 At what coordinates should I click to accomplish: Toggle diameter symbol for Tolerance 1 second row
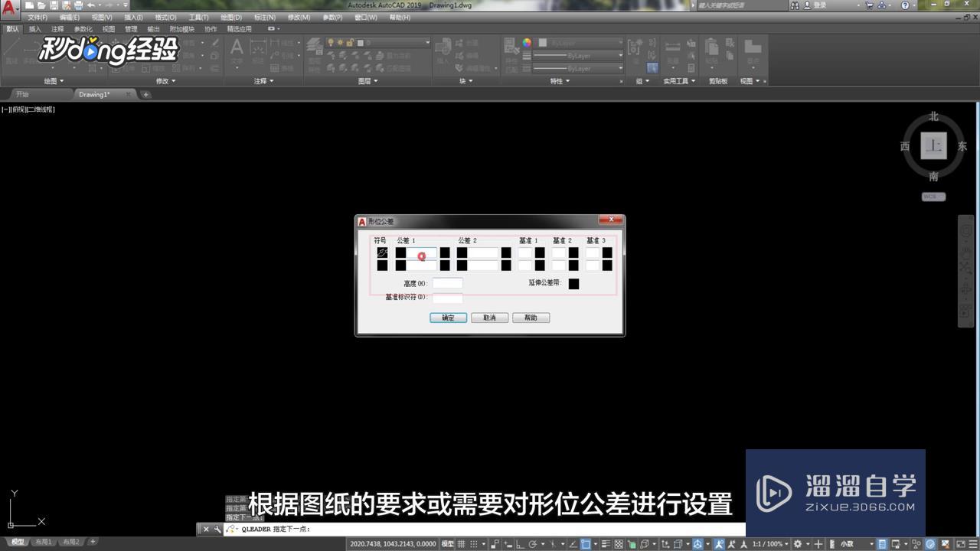400,266
